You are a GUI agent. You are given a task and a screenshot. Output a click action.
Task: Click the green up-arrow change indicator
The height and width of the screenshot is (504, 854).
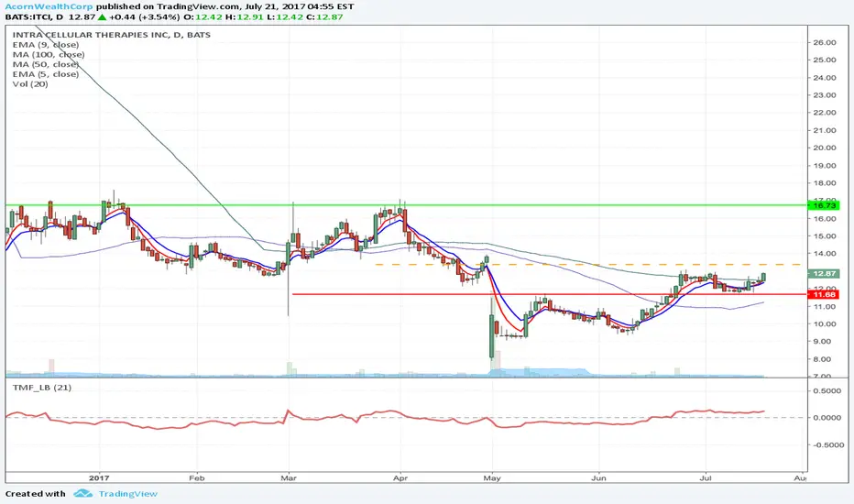102,16
